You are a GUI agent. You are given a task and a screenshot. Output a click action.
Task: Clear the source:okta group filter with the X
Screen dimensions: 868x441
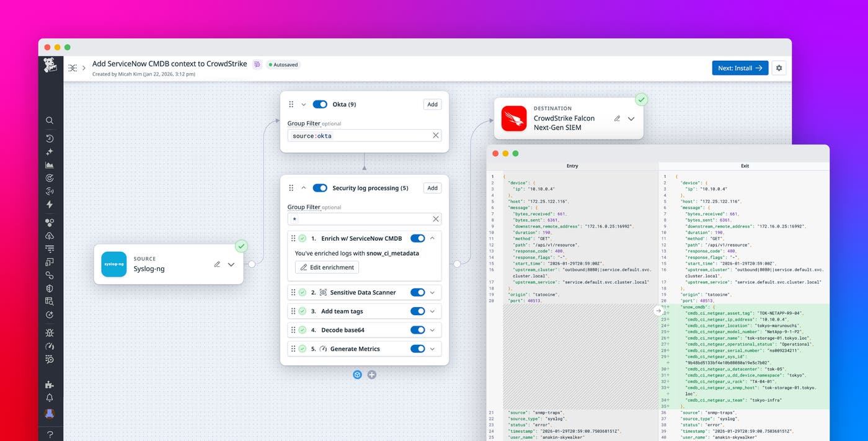coord(435,135)
